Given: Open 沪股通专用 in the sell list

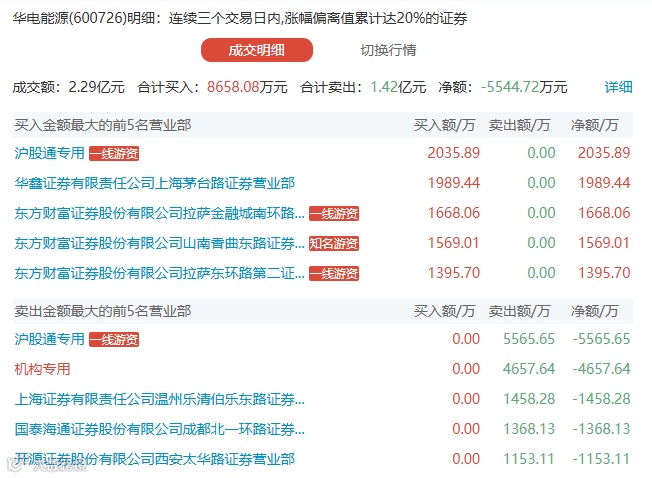Looking at the screenshot, I should 49,339.
